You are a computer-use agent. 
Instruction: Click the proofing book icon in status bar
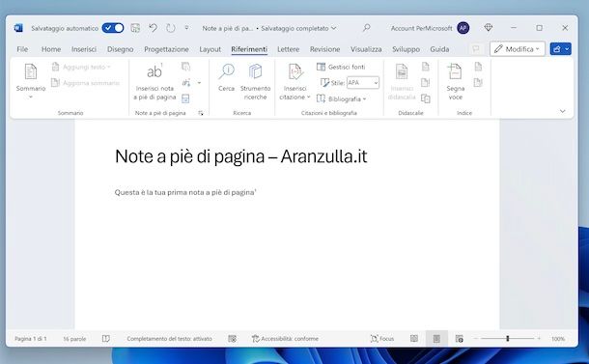(106, 339)
